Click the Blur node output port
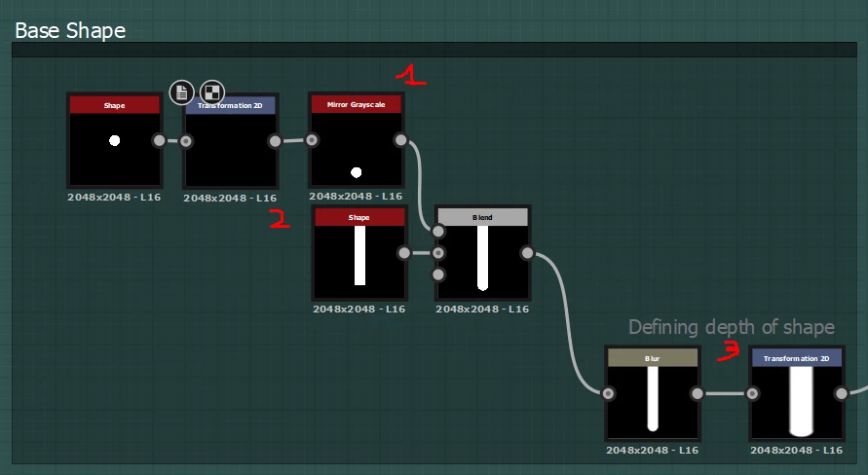 (697, 393)
